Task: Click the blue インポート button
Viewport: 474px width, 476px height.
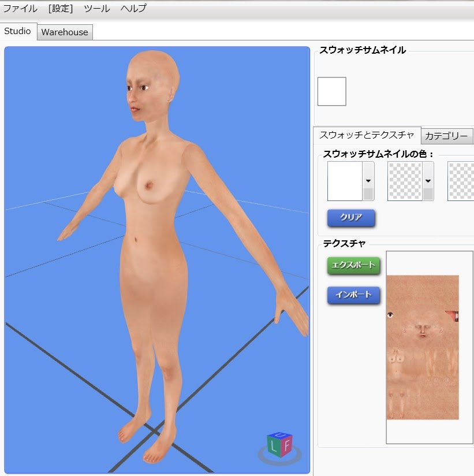Action: point(354,295)
